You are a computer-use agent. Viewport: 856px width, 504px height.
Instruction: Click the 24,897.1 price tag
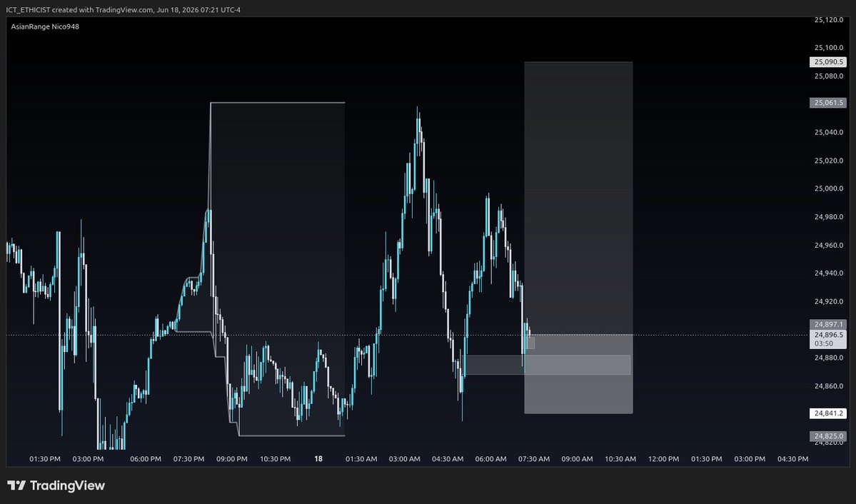[827, 324]
